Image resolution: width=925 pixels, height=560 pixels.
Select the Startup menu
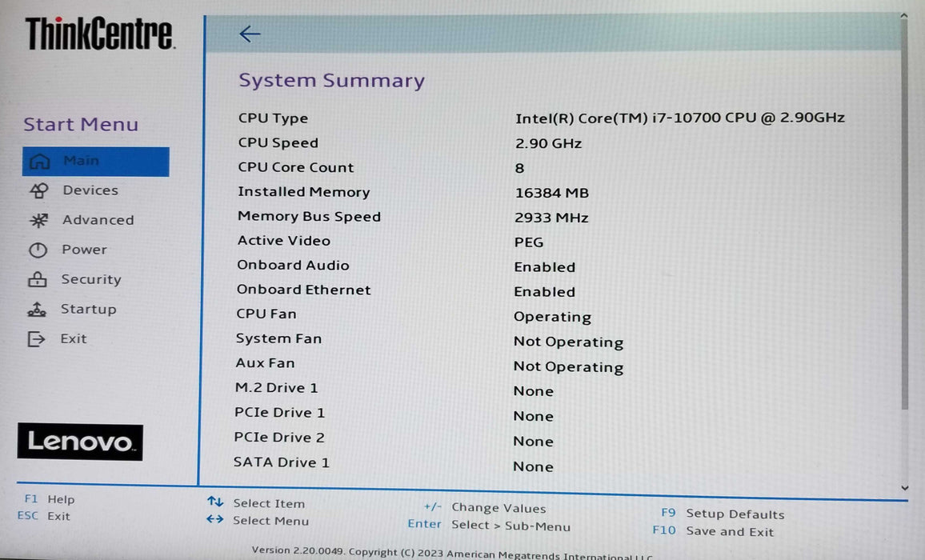pos(89,309)
